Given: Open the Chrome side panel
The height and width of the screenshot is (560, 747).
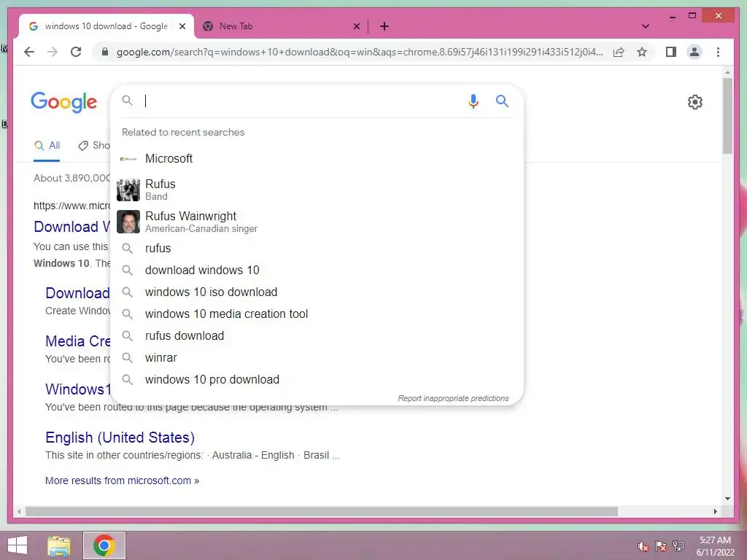Looking at the screenshot, I should click(671, 52).
